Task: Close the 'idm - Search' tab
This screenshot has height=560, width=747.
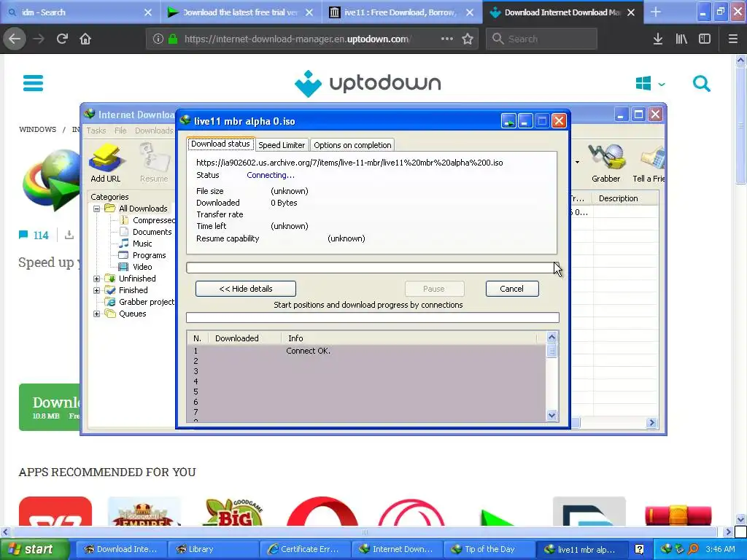Action: (x=148, y=12)
